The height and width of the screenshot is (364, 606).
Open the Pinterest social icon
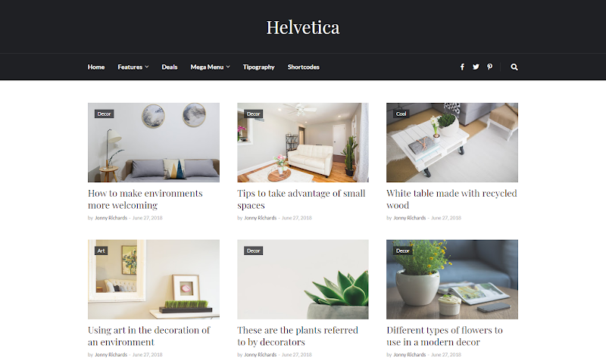point(489,67)
